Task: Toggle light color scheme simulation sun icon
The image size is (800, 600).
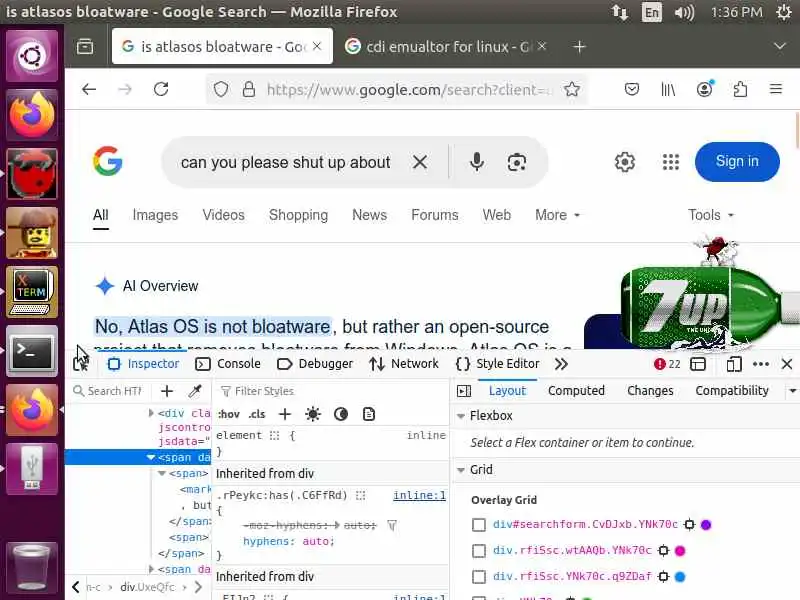Action: [313, 414]
